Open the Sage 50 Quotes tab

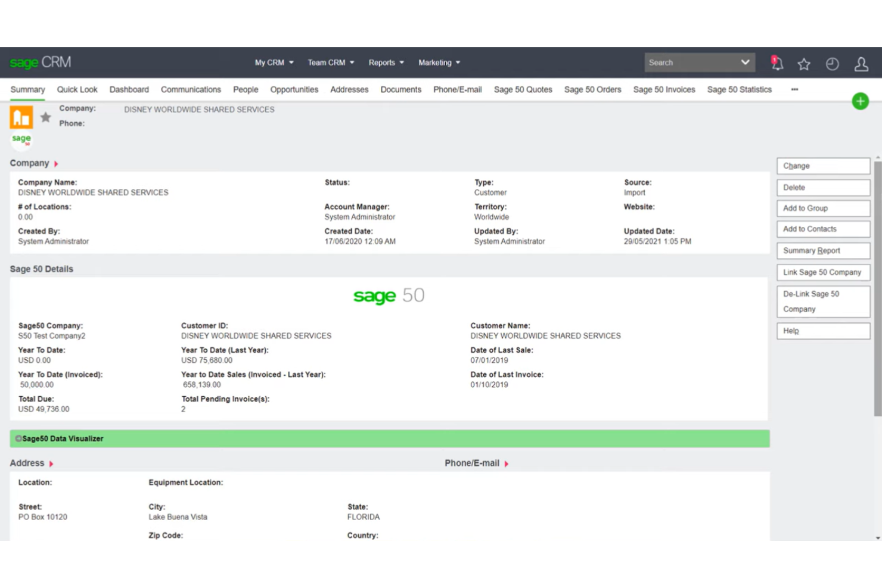523,89
